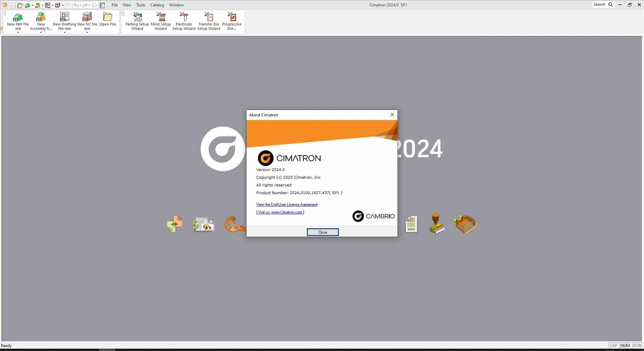Open the End-User License Agreement link
Image resolution: width=644 pixels, height=351 pixels.
click(287, 204)
